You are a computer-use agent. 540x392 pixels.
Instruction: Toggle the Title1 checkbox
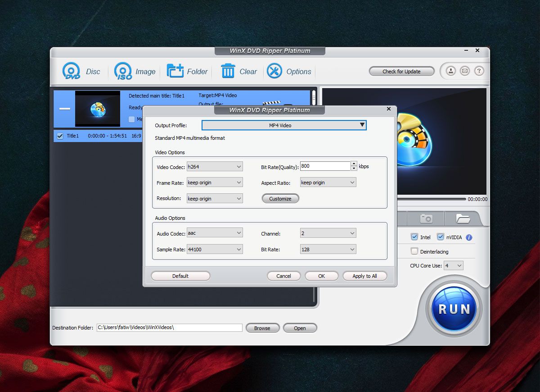[x=60, y=135]
